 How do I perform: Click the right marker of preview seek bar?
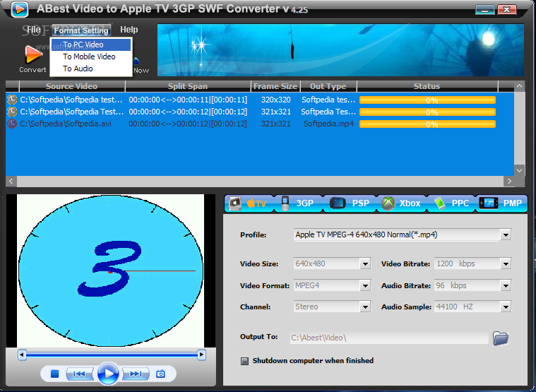[202, 355]
